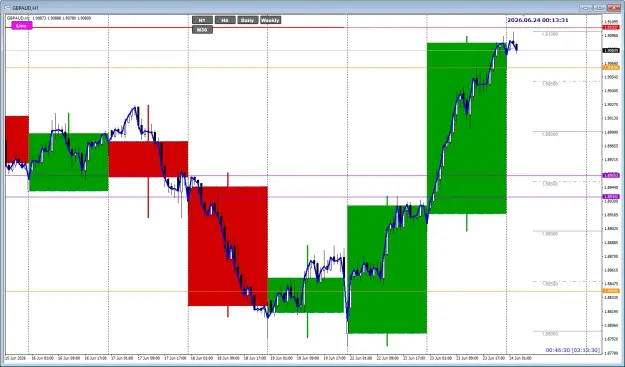The width and height of the screenshot is (625, 367).
Task: Click the 22 Jun 01:00 time axis label
Action: tap(361, 358)
